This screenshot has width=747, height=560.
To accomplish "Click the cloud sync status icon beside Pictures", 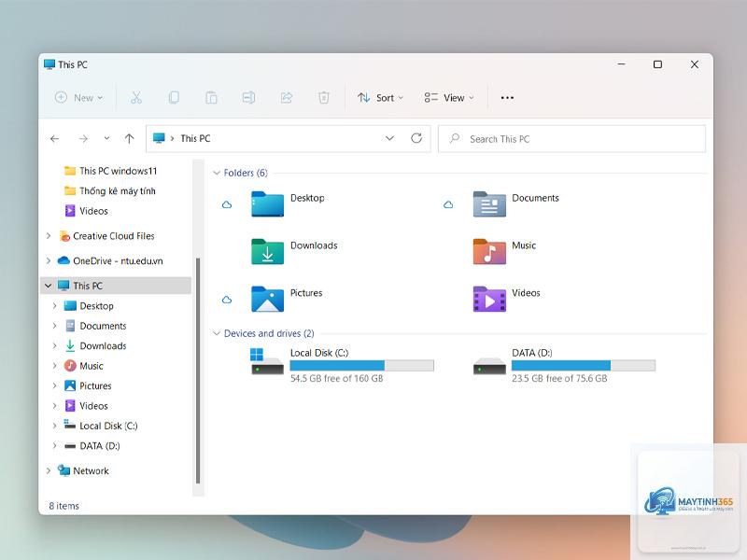I will (x=227, y=300).
